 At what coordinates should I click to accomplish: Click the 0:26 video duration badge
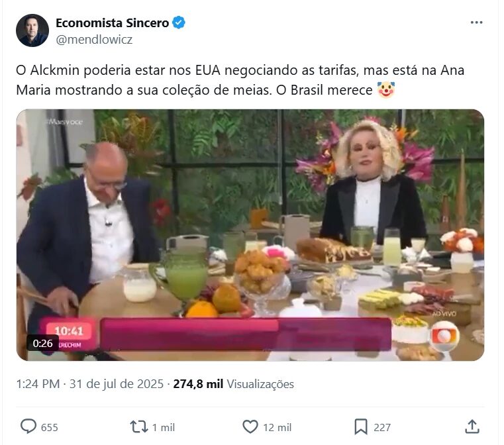(42, 343)
